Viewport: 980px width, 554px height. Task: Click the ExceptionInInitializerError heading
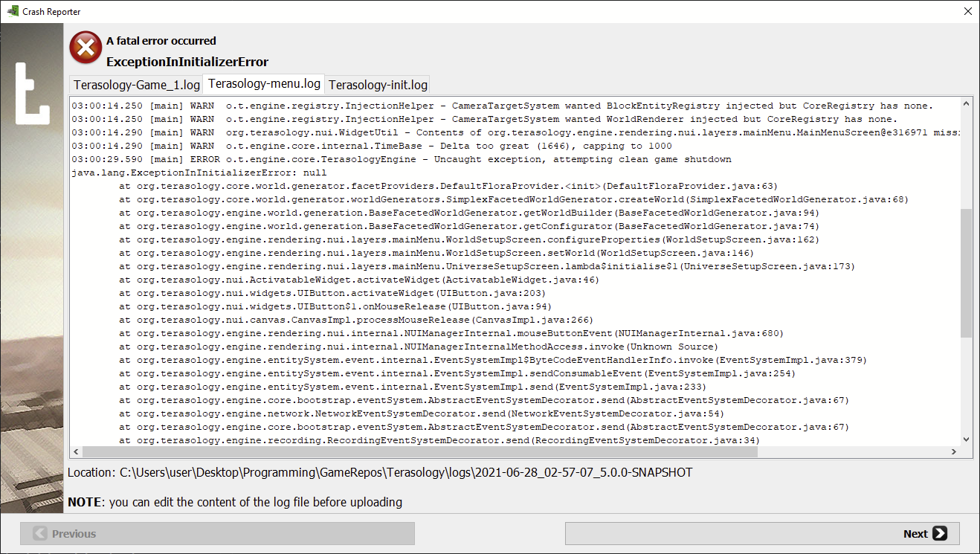(x=187, y=62)
